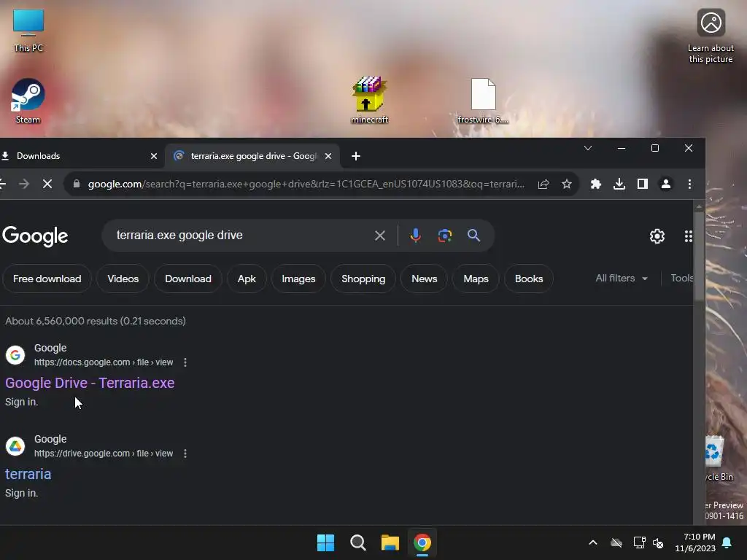This screenshot has height=560, width=747.
Task: Open the OneDrive cloud tray icon
Action: [x=616, y=542]
